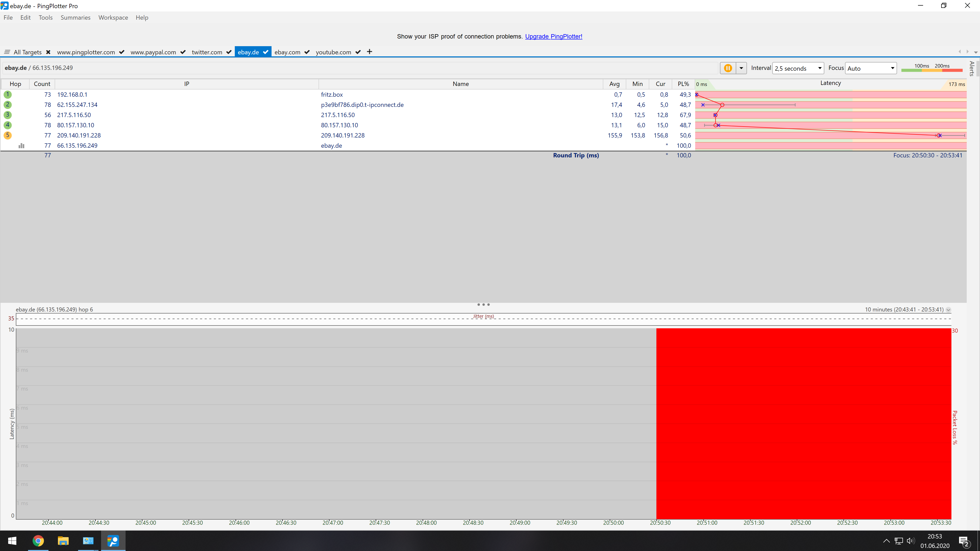Open the Summaries menu

click(x=75, y=18)
